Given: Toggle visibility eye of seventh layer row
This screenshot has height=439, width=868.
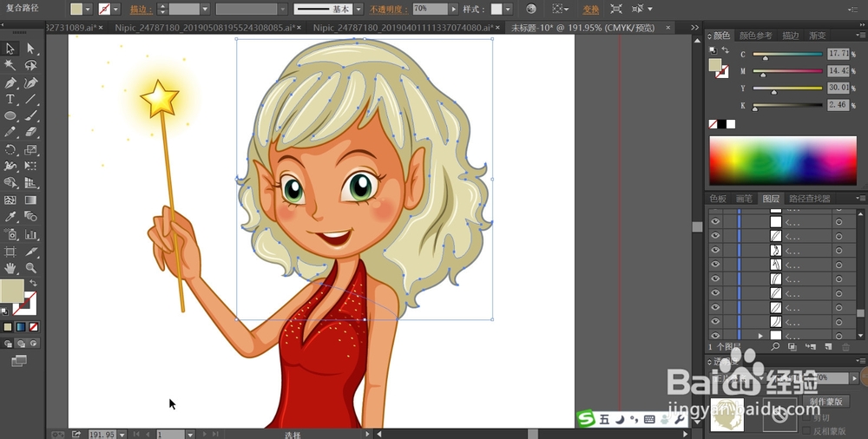Looking at the screenshot, I should click(715, 307).
